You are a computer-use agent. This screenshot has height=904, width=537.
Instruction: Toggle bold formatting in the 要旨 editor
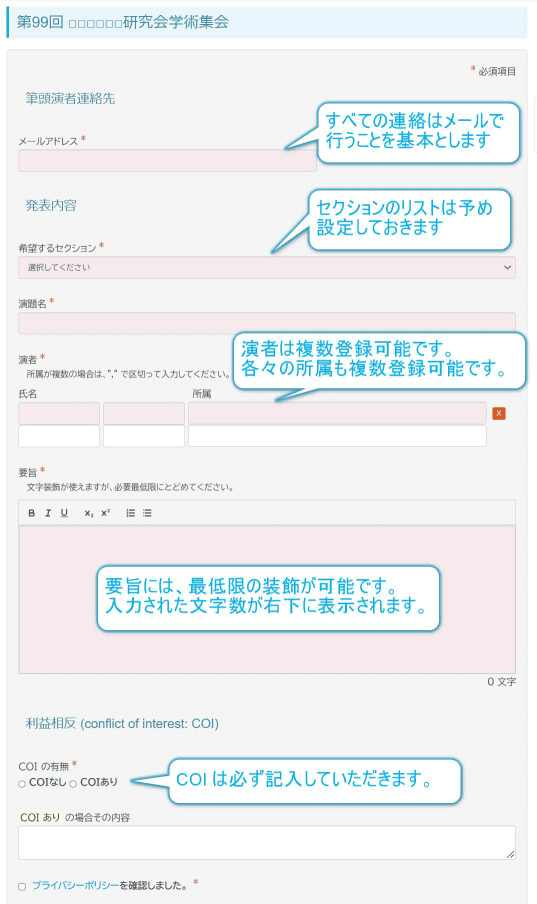point(32,513)
